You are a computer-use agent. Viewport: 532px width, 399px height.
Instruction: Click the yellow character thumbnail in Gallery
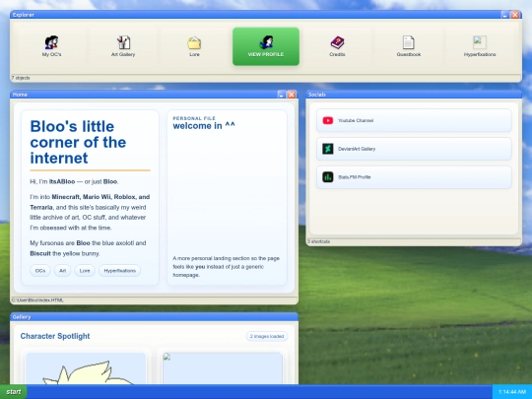(x=86, y=368)
